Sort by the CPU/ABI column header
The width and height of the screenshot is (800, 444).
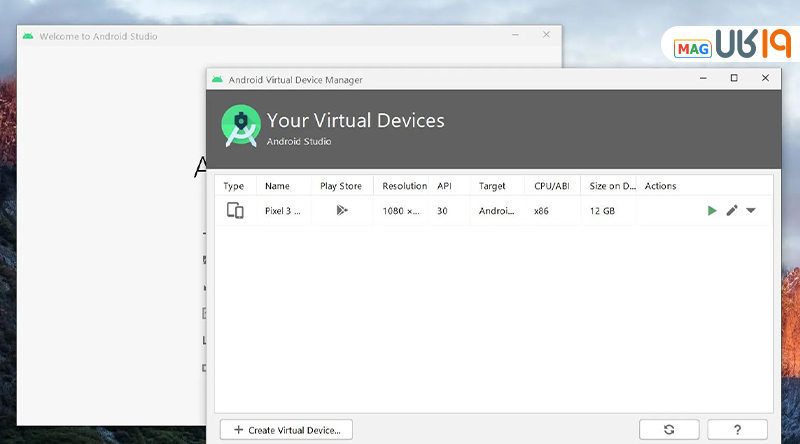click(553, 186)
